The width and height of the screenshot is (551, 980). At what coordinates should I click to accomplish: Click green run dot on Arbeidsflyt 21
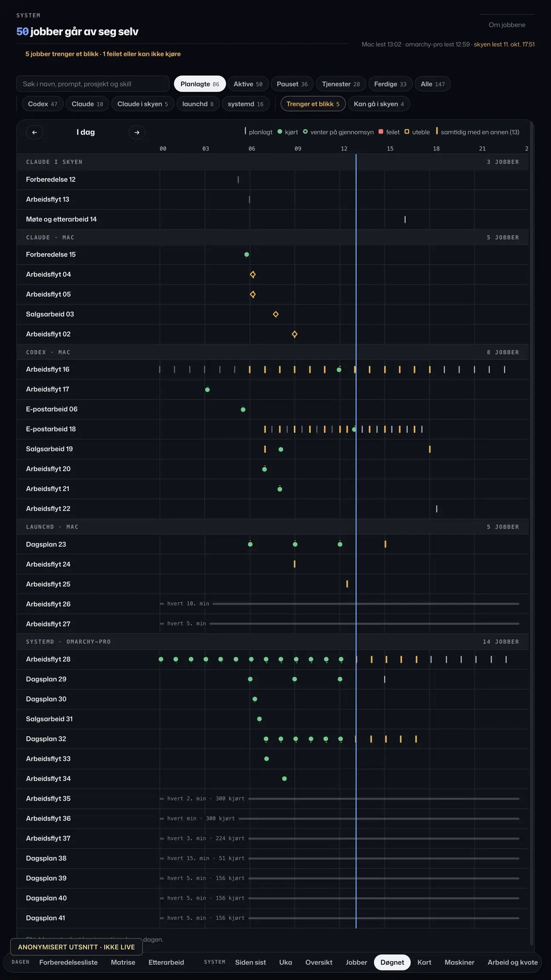tap(280, 489)
